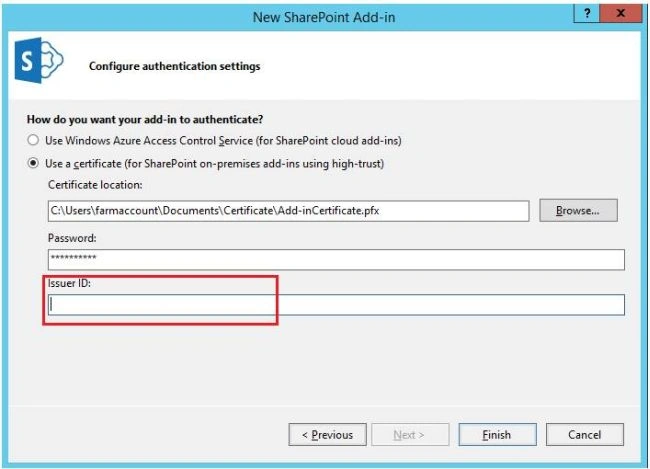Click the Issuer ID label text
650x469 pixels.
[x=69, y=283]
